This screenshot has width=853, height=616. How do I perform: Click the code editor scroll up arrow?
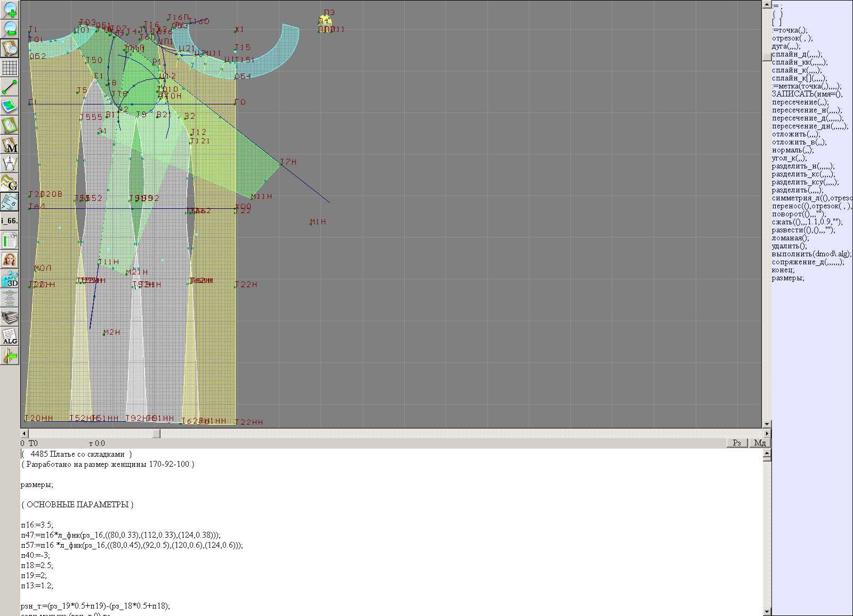[x=767, y=453]
